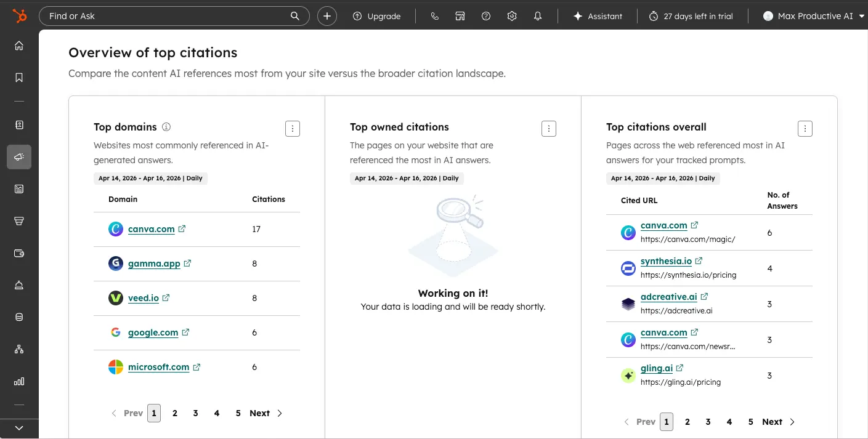Click Next in Top citations overall pagination
Image resolution: width=868 pixels, height=439 pixels.
tap(778, 422)
